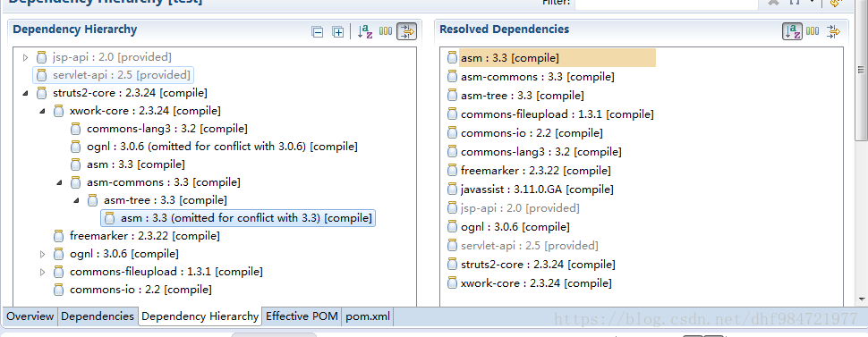Collapse all nodes in Dependency Hierarchy
The image size is (868, 337).
[317, 31]
